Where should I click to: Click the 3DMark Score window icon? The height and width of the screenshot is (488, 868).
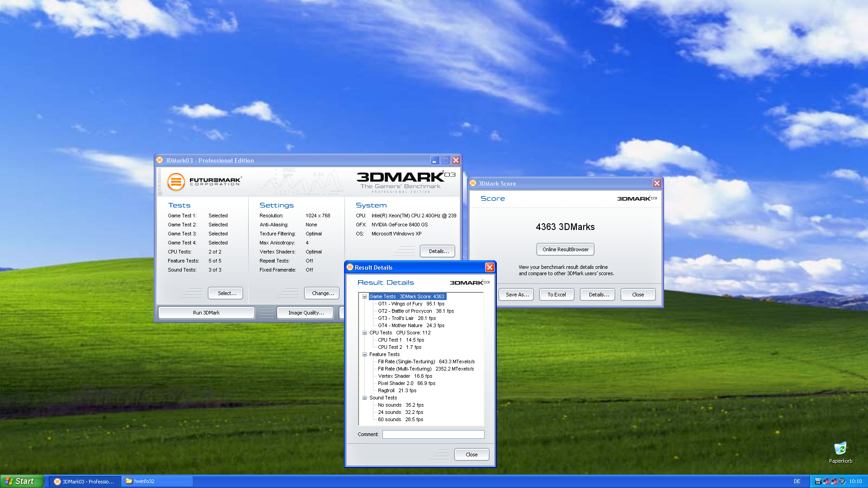pos(473,183)
